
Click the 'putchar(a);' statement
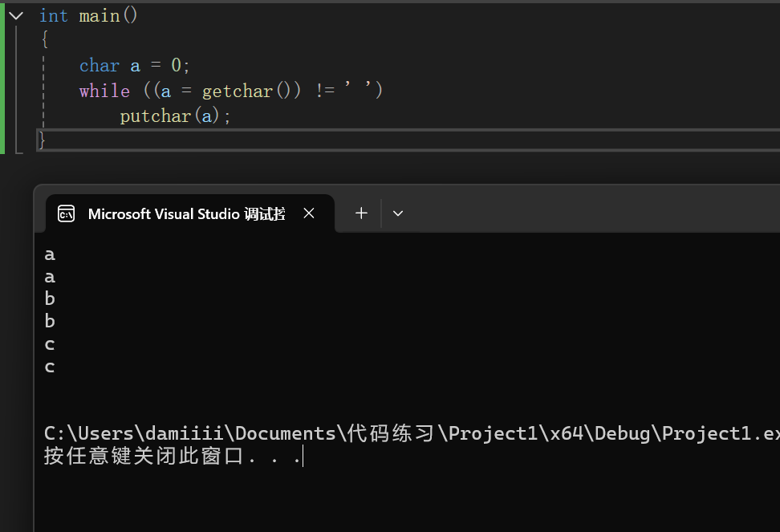click(x=176, y=116)
